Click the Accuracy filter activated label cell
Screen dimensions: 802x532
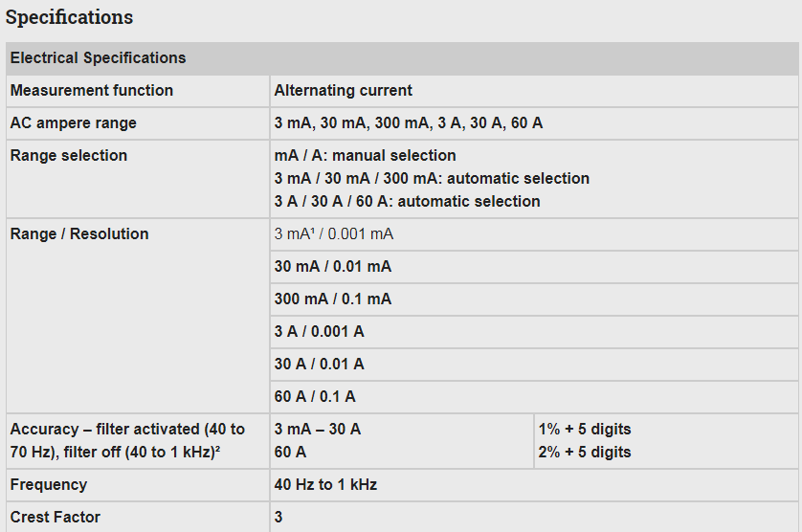click(127, 440)
